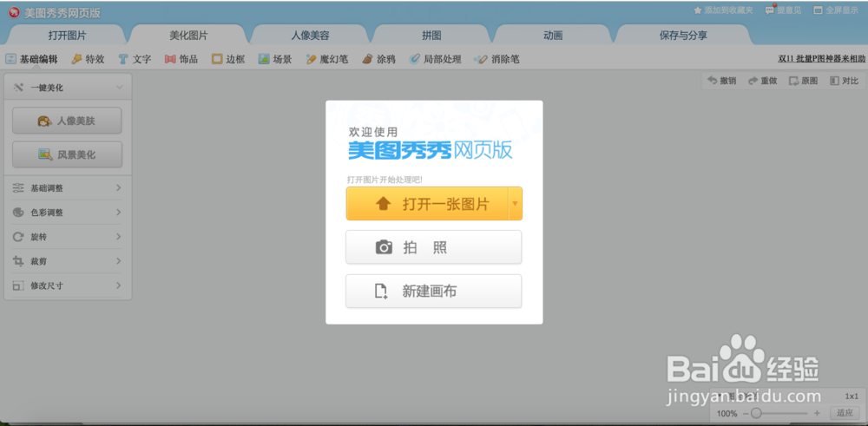
Task: Open 提意见 feedback link
Action: pyautogui.click(x=783, y=10)
